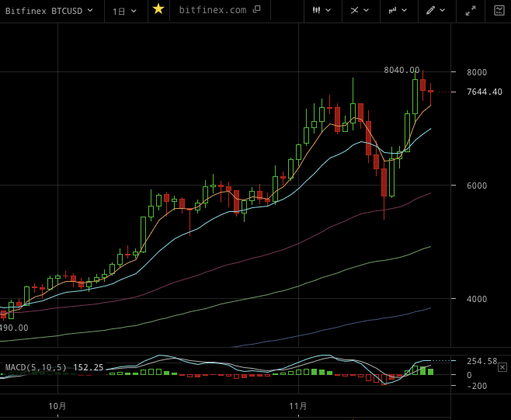Click the 8000 price axis label
This screenshot has width=511, height=420.
pos(477,72)
